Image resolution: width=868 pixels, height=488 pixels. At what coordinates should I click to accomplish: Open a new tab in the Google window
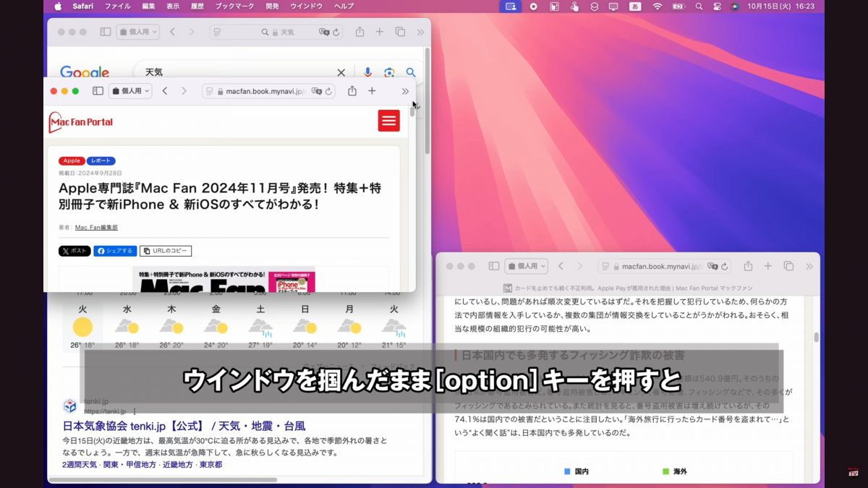point(380,32)
